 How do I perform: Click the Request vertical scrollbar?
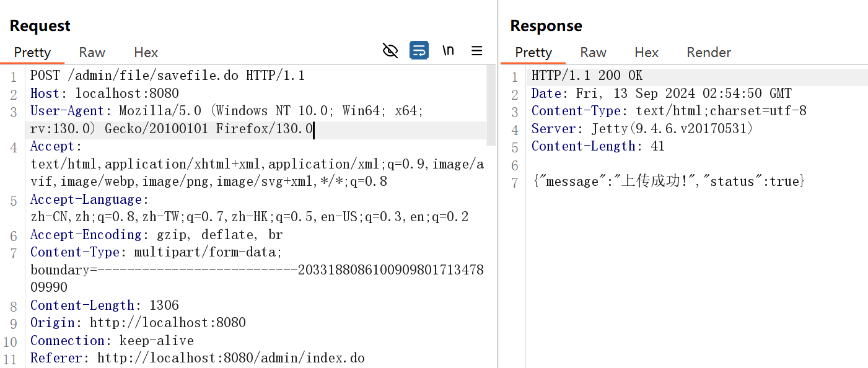click(491, 107)
